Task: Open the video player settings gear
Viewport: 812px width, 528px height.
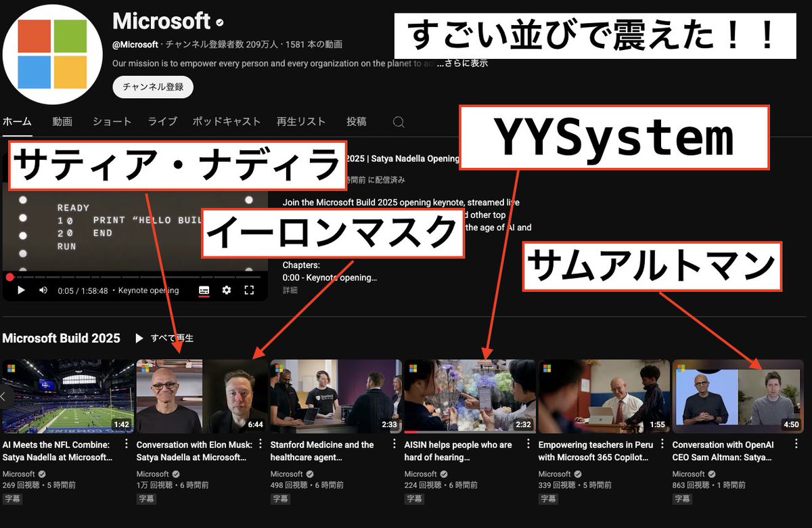Action: (x=227, y=289)
